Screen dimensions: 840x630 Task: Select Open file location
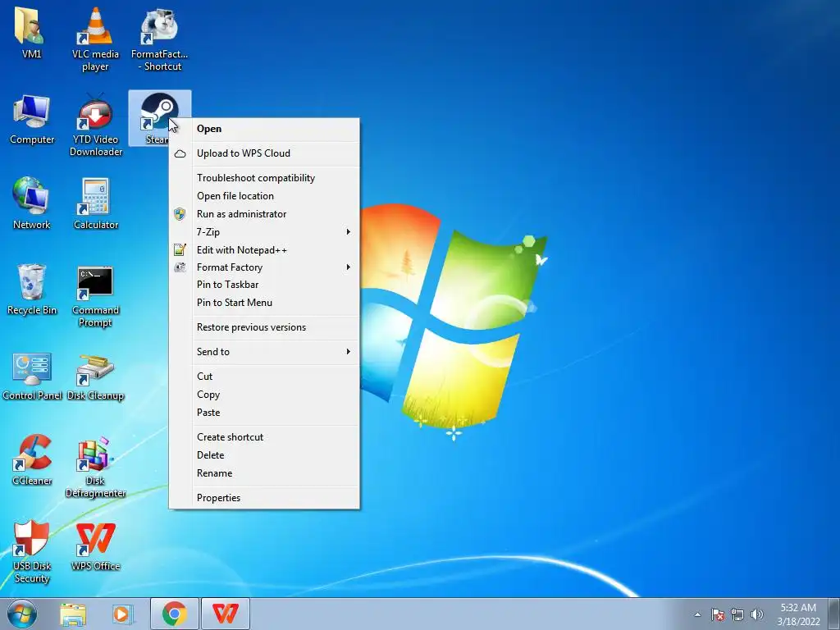[265, 196]
